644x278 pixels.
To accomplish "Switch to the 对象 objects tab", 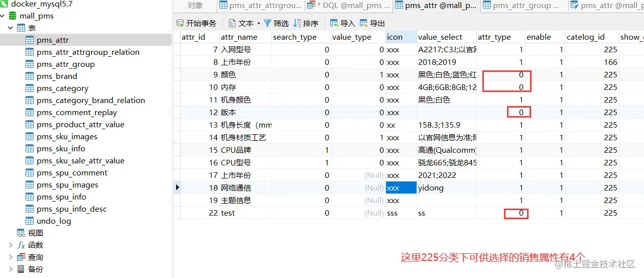I will click(x=196, y=6).
